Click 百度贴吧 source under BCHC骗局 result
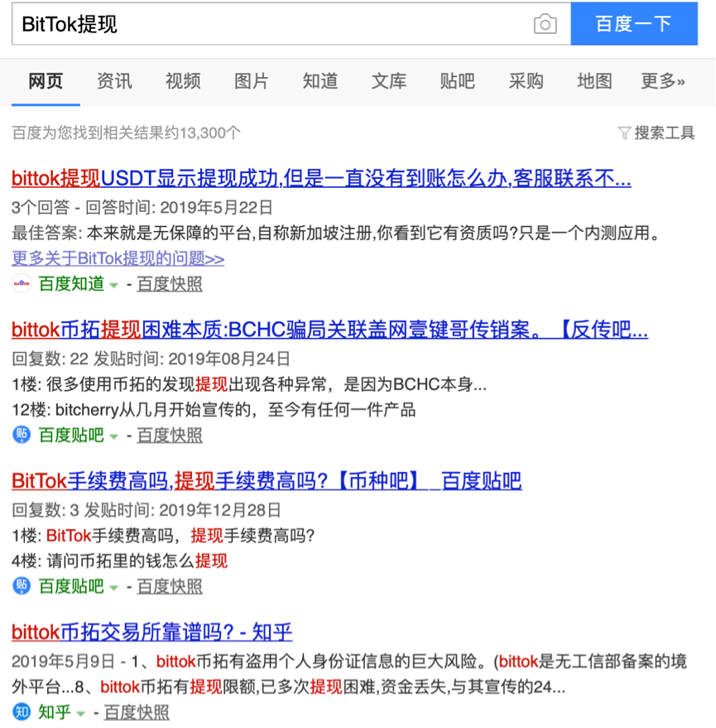Screen dimensions: 716x728 (x=71, y=435)
